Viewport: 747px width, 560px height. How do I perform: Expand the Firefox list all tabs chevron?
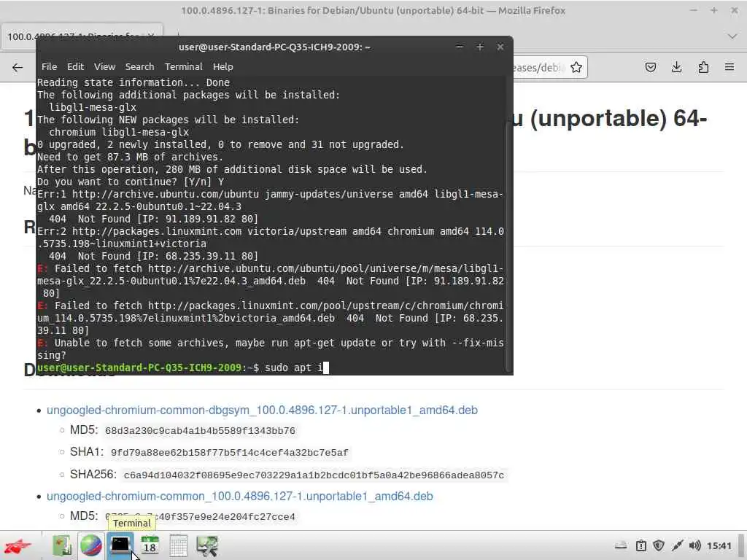click(732, 36)
